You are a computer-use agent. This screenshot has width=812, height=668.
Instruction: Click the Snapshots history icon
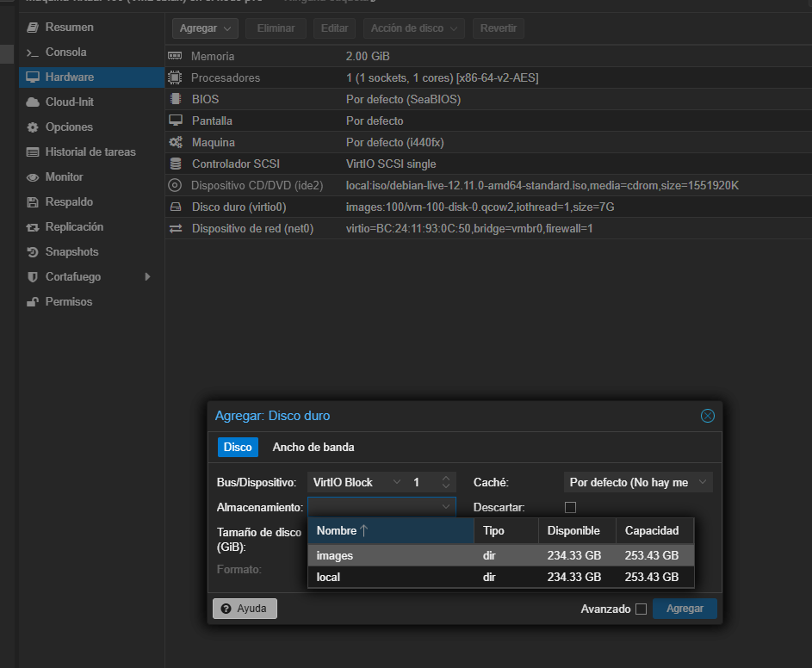pos(33,252)
